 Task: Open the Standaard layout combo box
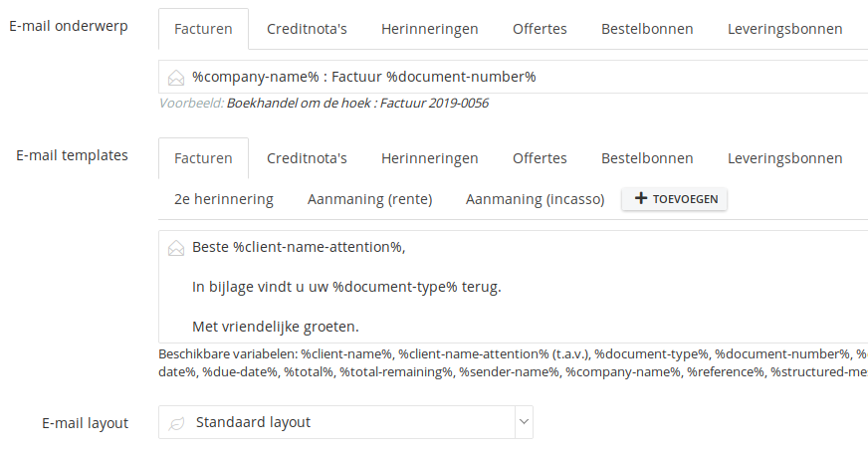click(345, 422)
